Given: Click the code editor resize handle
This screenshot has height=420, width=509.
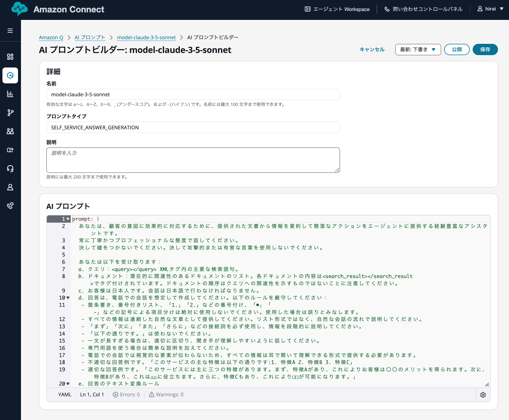Looking at the screenshot, I should tap(487, 385).
